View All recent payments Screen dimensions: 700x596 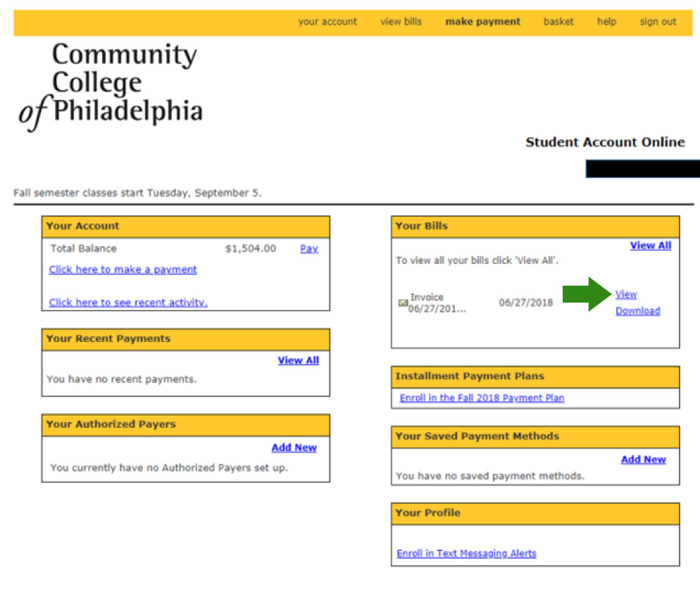[298, 360]
